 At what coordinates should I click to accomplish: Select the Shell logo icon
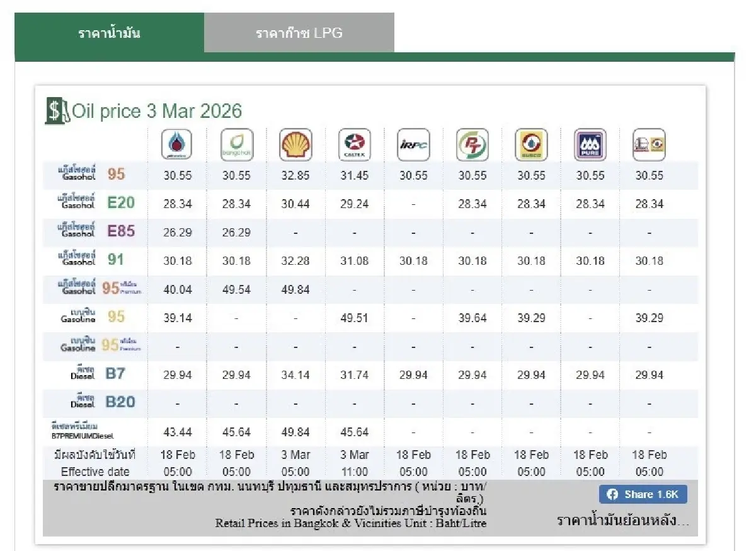(x=295, y=145)
